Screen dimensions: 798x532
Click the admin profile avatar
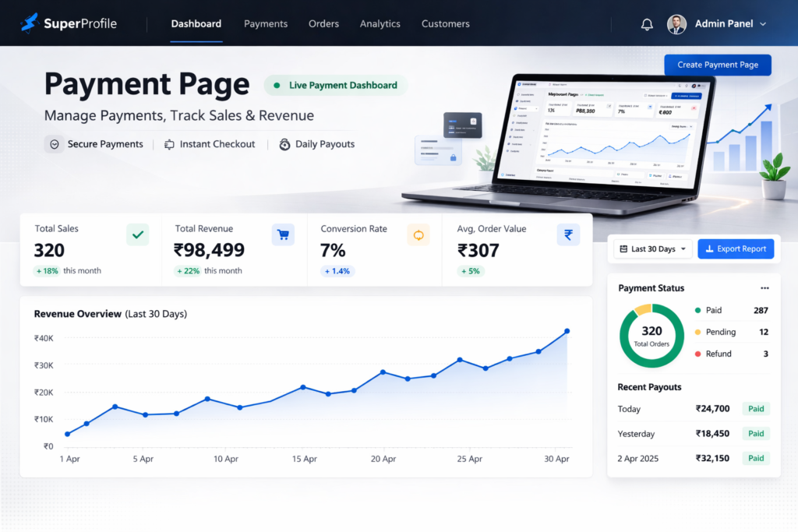[x=676, y=24]
